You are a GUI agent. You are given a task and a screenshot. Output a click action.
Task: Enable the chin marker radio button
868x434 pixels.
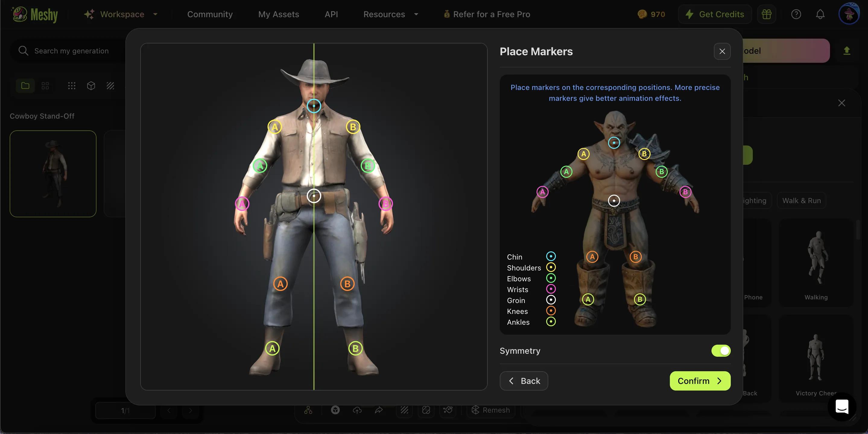tap(550, 257)
